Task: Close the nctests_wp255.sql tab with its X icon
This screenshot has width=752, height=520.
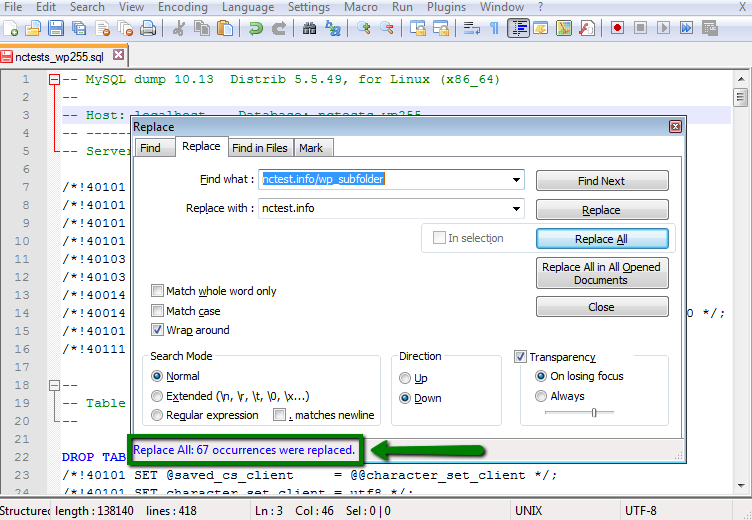Action: [119, 56]
